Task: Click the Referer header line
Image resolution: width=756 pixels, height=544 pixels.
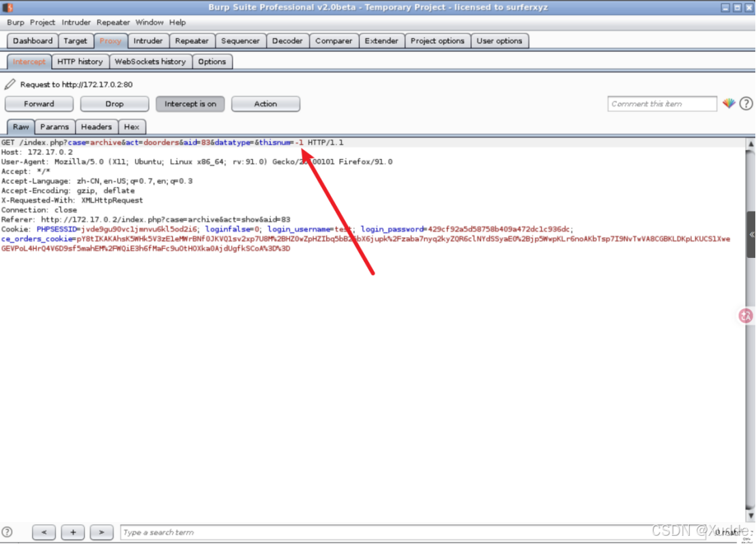Action: [145, 220]
